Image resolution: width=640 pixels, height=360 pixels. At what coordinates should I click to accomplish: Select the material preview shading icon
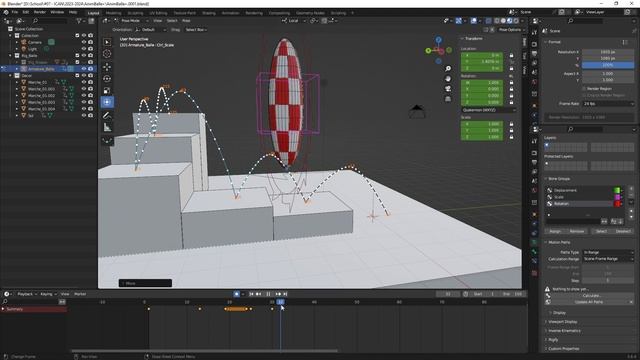click(509, 20)
